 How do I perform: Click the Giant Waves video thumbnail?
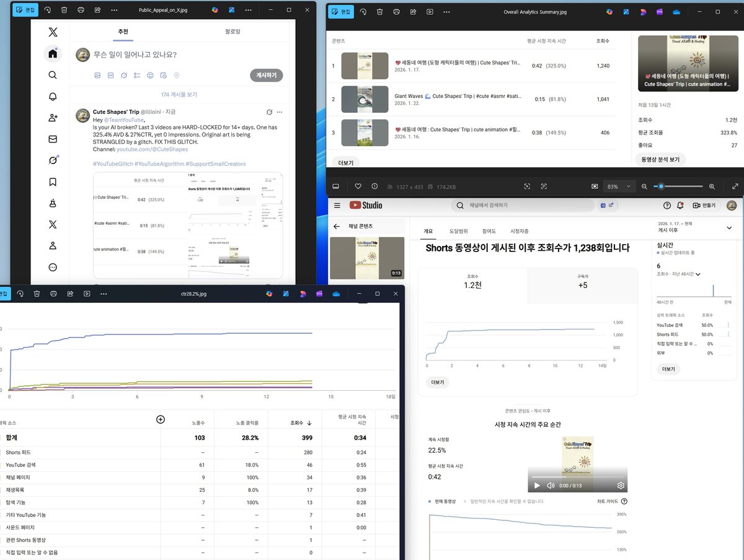point(365,99)
